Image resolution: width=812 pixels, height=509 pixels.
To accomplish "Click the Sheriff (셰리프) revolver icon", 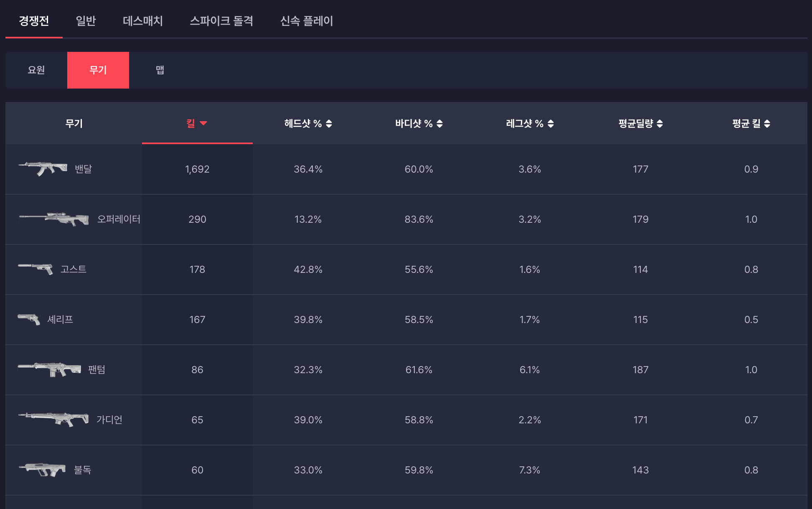I will (x=29, y=319).
